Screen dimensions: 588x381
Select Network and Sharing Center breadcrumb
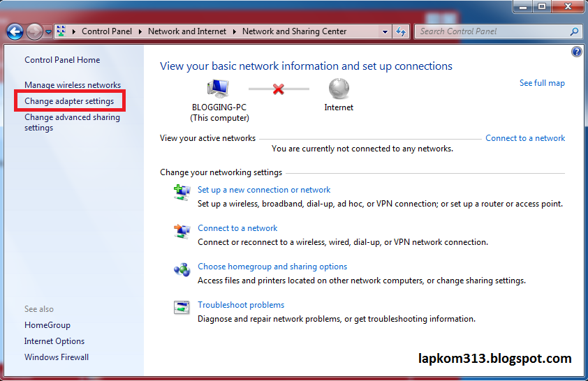pos(295,31)
